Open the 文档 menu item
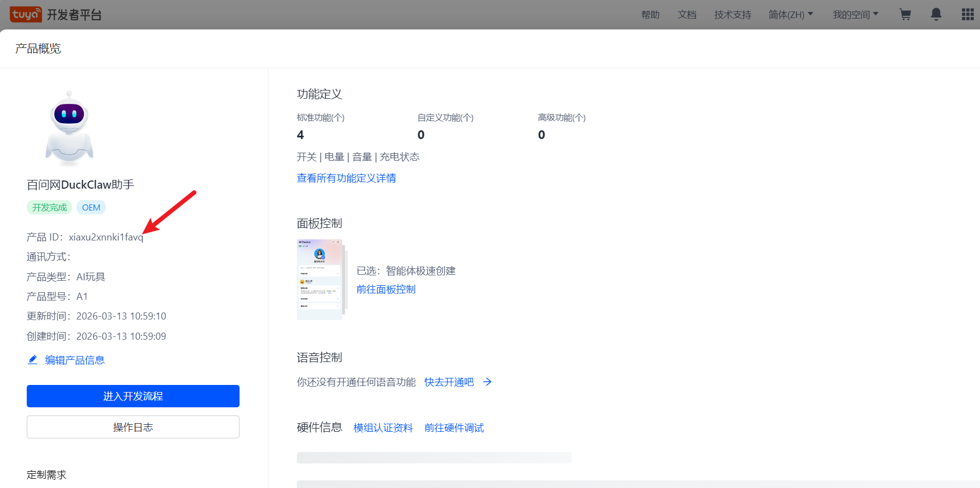 point(686,15)
